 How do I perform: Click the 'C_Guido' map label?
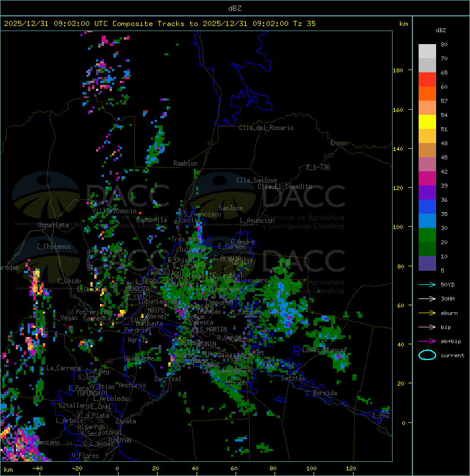(69, 281)
